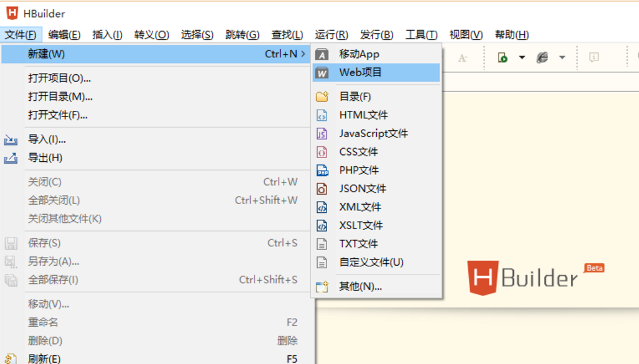The width and height of the screenshot is (639, 364).
Task: Select the Mobile App project icon
Action: click(x=322, y=55)
